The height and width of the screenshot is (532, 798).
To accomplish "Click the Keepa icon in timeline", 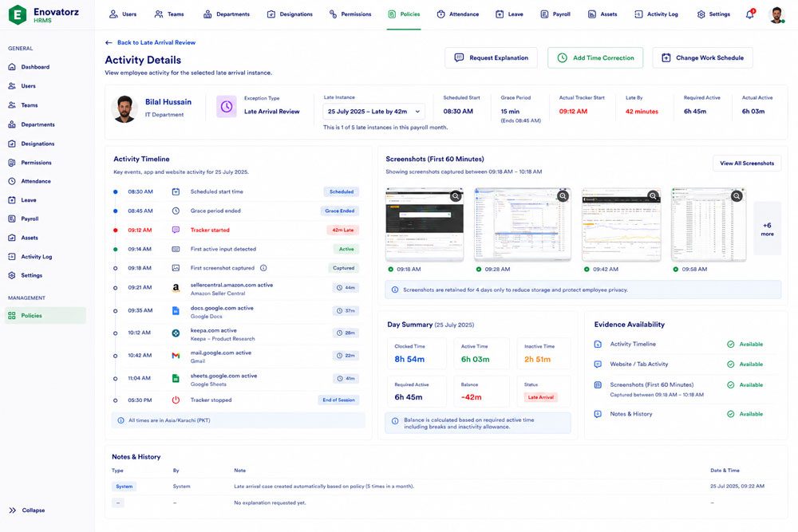I will (x=176, y=333).
